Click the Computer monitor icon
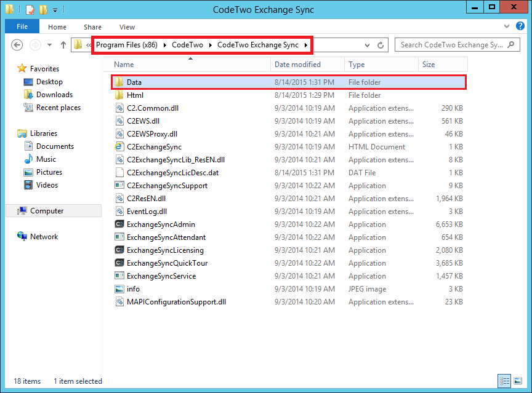This screenshot has width=532, height=393. (x=22, y=211)
